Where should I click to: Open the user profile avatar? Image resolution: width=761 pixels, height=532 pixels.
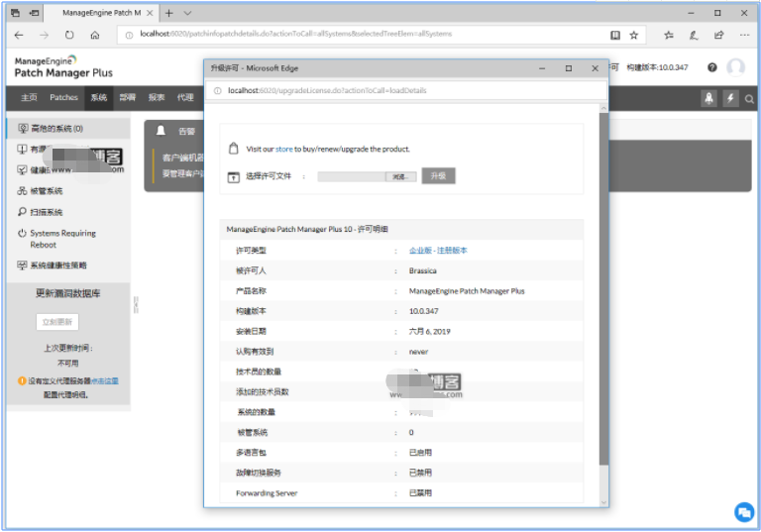[x=736, y=67]
